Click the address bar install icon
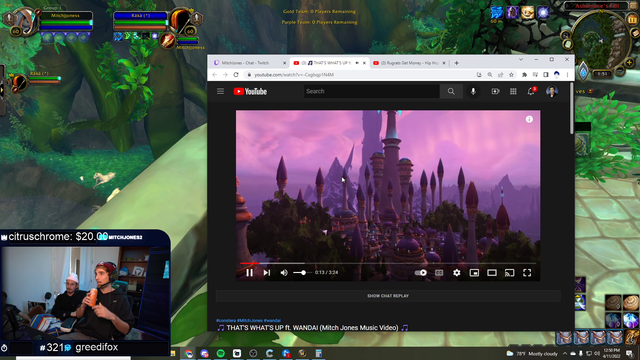This screenshot has width=640, height=360. click(x=479, y=75)
